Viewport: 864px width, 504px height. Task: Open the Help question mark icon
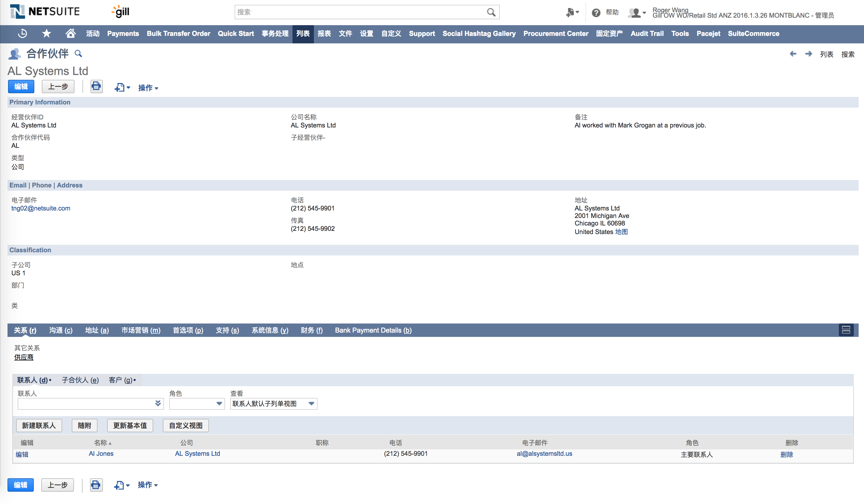[596, 13]
